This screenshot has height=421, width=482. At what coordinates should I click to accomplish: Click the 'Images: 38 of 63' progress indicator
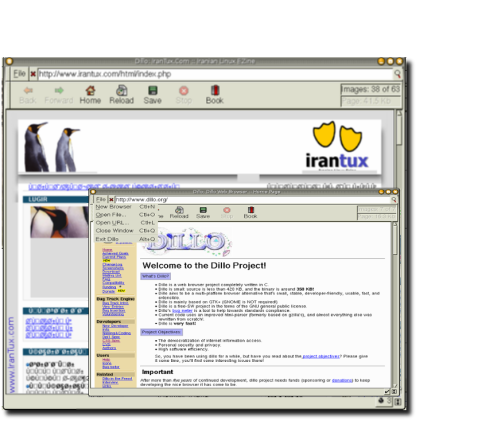tap(370, 89)
